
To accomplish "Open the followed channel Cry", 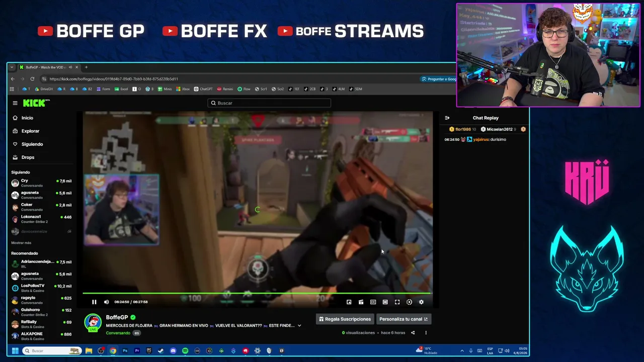I will point(42,183).
